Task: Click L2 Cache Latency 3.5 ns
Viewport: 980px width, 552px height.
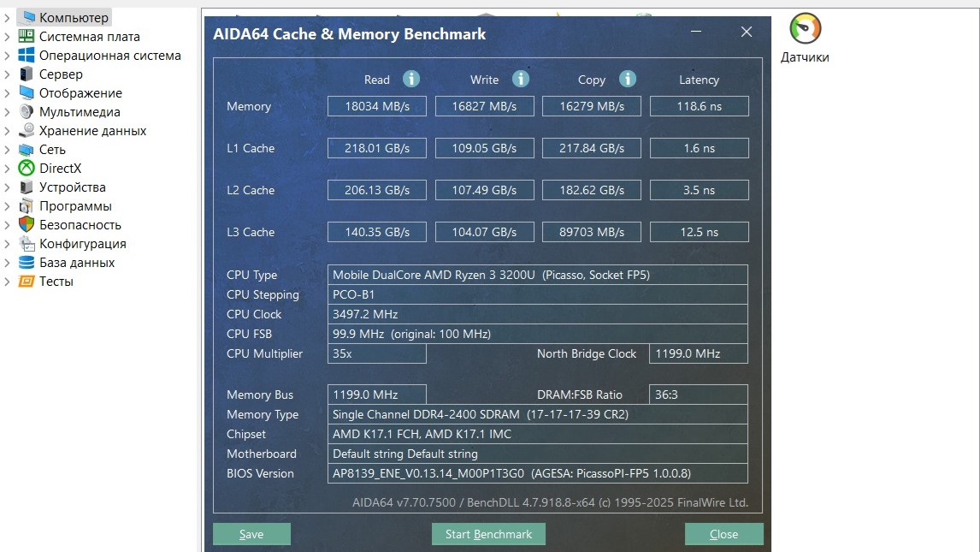Action: [x=700, y=190]
